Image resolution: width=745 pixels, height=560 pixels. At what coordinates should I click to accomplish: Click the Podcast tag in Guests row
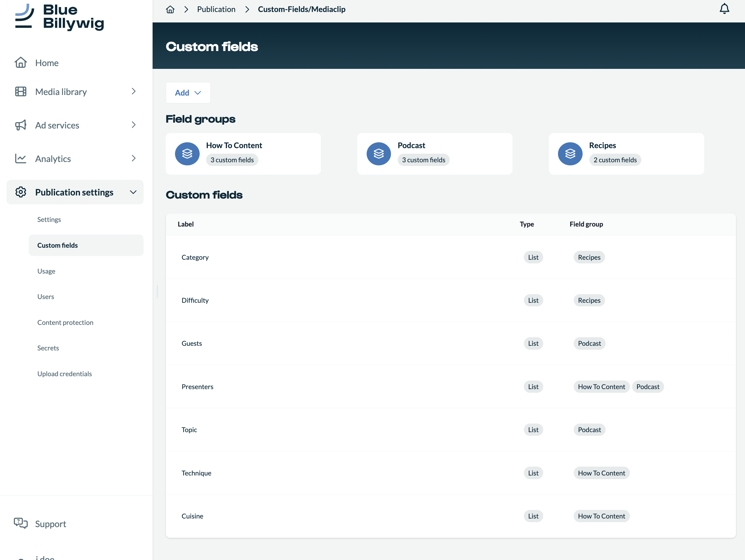coord(589,343)
